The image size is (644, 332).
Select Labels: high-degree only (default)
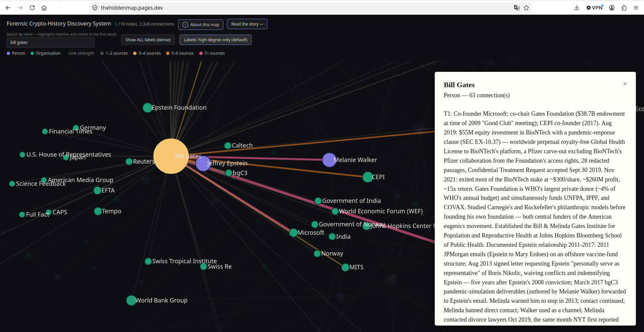pyautogui.click(x=215, y=40)
